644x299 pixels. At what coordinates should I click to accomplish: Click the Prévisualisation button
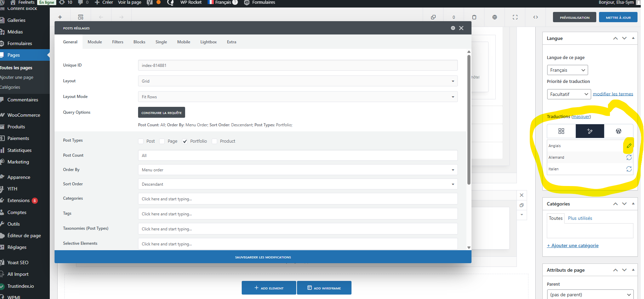[x=574, y=17]
